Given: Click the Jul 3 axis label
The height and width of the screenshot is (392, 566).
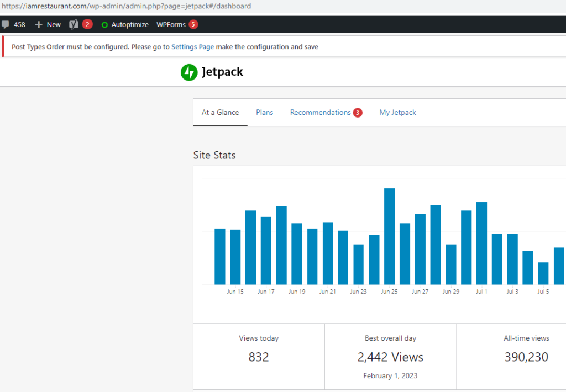Looking at the screenshot, I should coord(512,292).
